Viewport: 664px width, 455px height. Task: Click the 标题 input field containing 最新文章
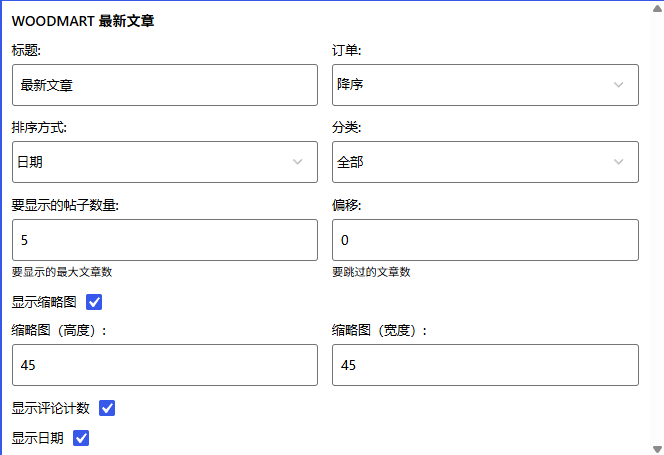[x=165, y=85]
